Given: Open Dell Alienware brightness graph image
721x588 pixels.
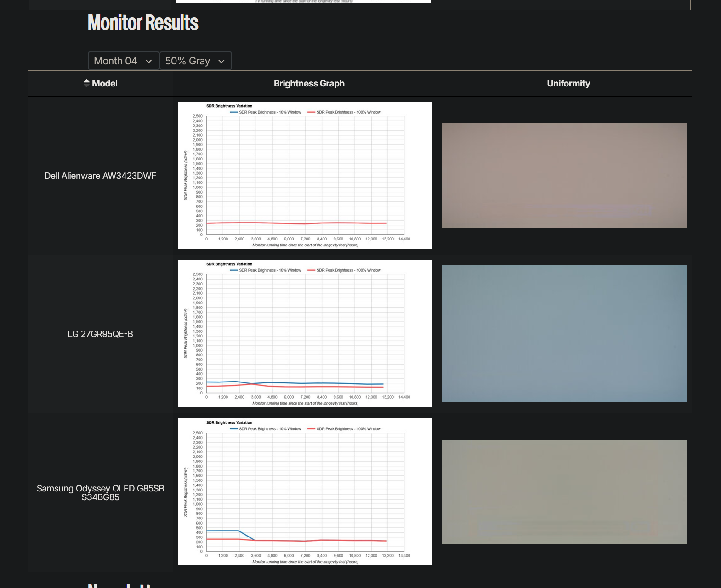Looking at the screenshot, I should point(305,175).
